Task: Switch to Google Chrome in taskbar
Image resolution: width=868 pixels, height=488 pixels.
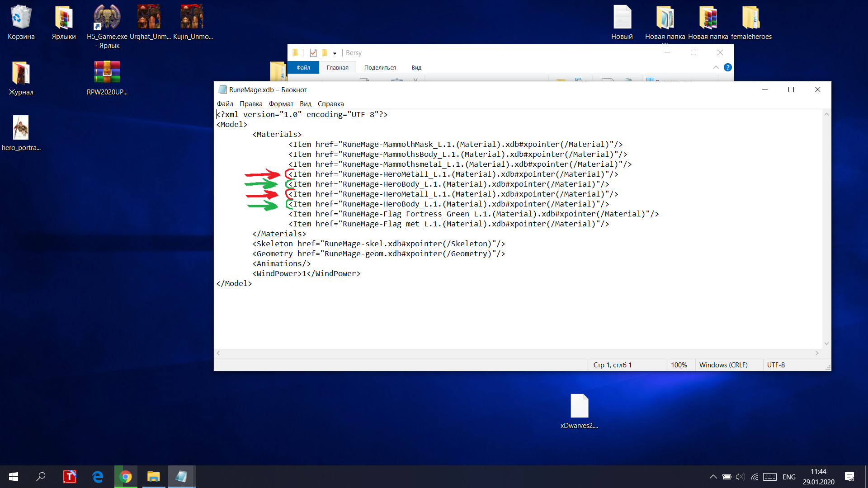Action: pyautogui.click(x=126, y=477)
